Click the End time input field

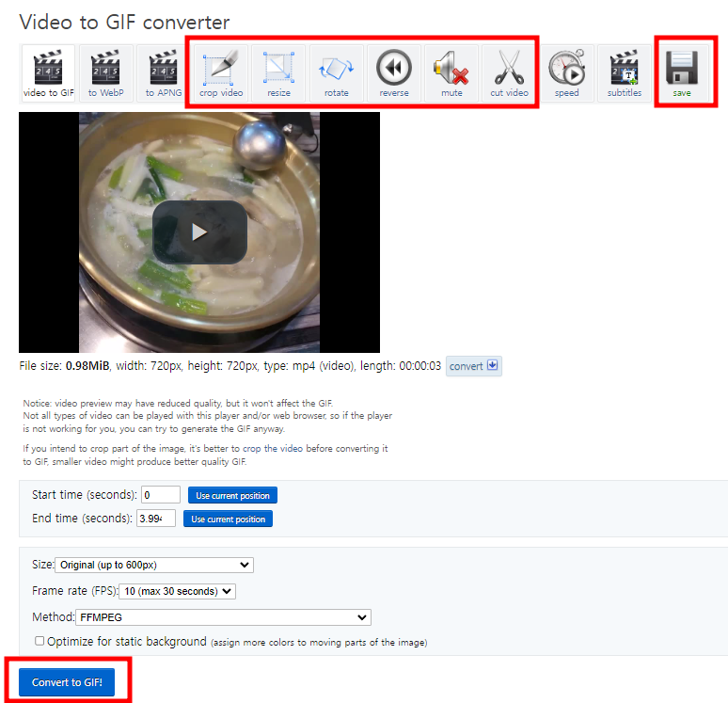[156, 518]
